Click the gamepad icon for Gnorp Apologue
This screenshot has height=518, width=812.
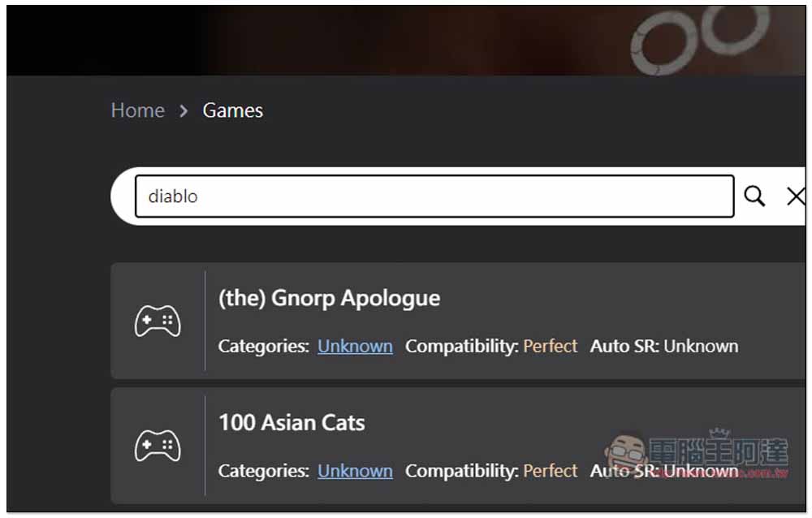pos(158,322)
